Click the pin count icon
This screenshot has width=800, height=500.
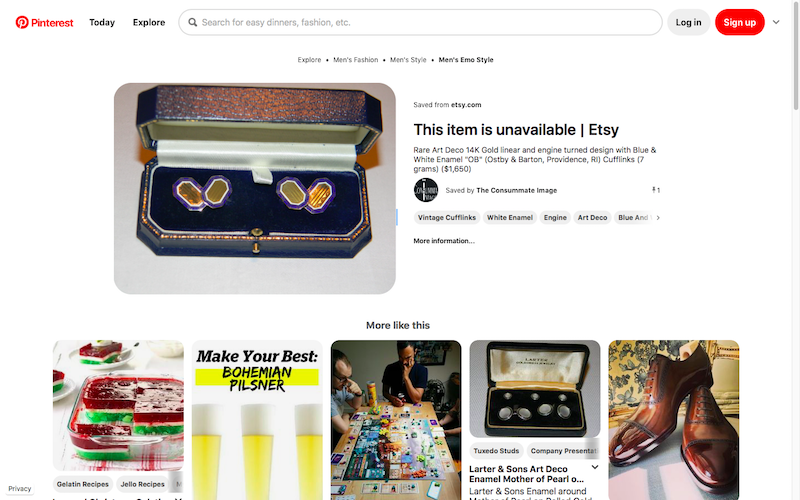[x=655, y=190]
